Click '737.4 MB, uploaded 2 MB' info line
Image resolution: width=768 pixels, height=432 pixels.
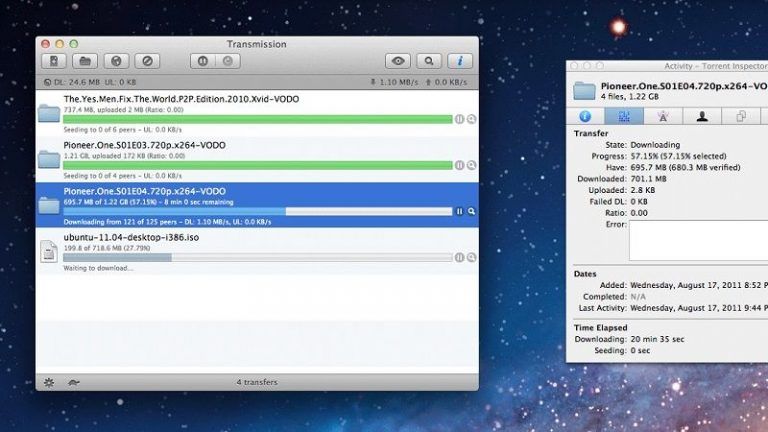(123, 110)
